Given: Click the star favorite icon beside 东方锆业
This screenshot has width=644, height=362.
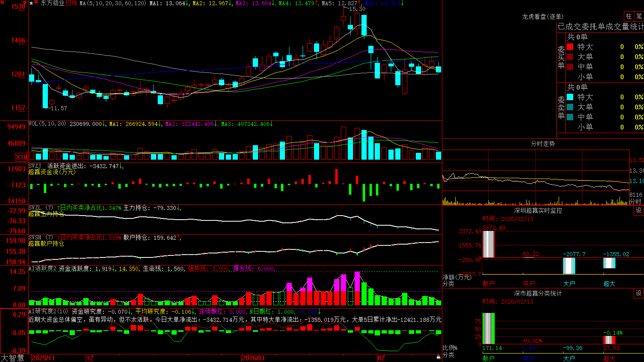Looking at the screenshot, I should click(31, 3).
